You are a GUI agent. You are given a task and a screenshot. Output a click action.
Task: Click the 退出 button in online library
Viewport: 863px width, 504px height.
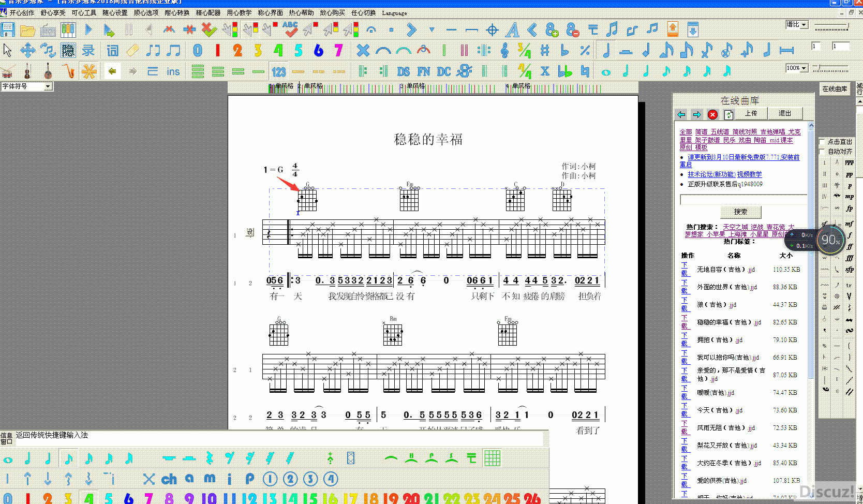pyautogui.click(x=785, y=113)
